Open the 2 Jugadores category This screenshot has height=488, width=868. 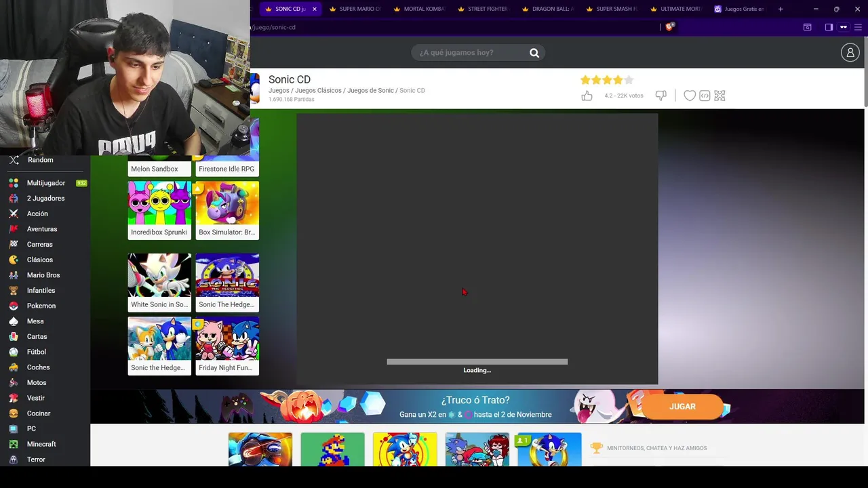[x=45, y=199]
